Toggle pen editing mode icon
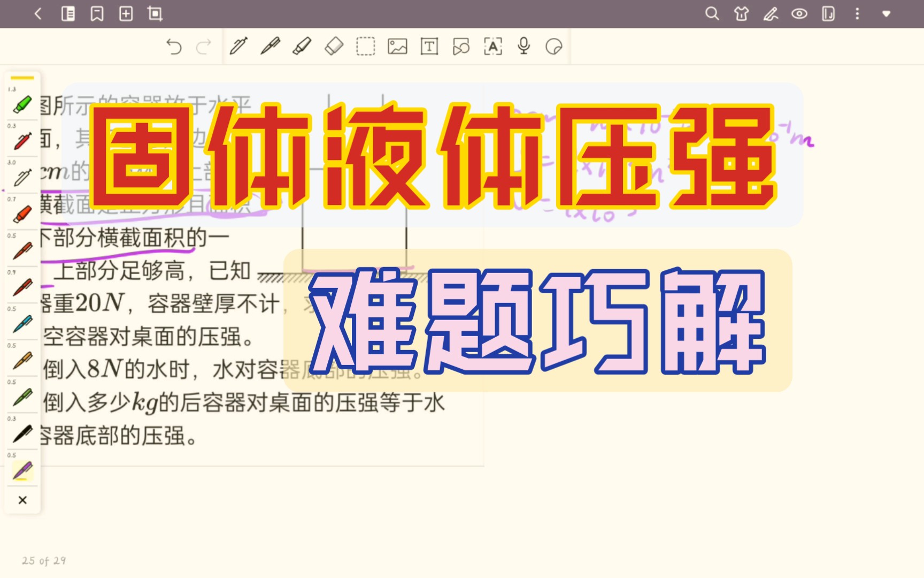The height and width of the screenshot is (578, 924). (x=771, y=14)
